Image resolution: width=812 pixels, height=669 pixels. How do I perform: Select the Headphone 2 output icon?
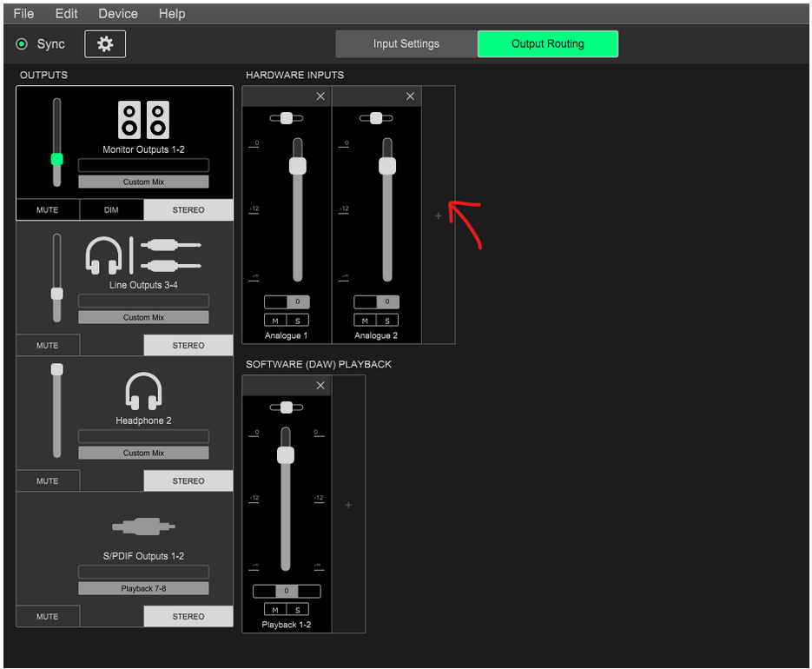143,391
